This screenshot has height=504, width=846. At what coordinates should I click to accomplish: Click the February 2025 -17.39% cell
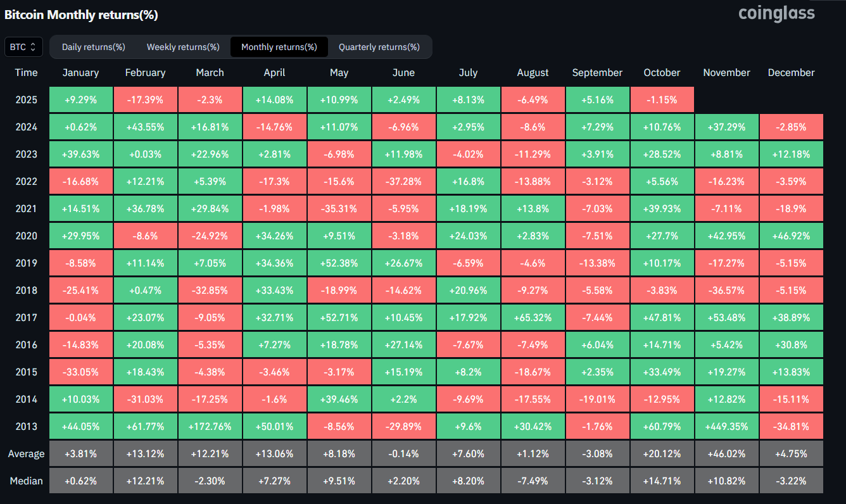(145, 99)
